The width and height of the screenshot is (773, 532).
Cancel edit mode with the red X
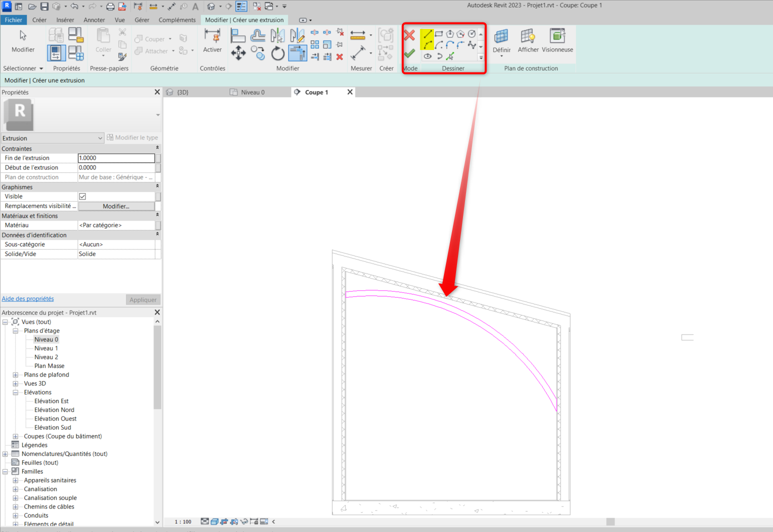pos(409,35)
